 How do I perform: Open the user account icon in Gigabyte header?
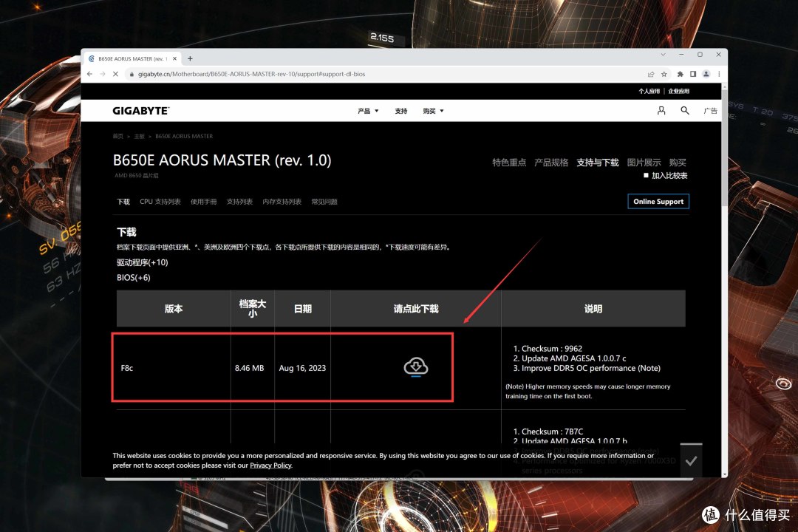point(661,111)
